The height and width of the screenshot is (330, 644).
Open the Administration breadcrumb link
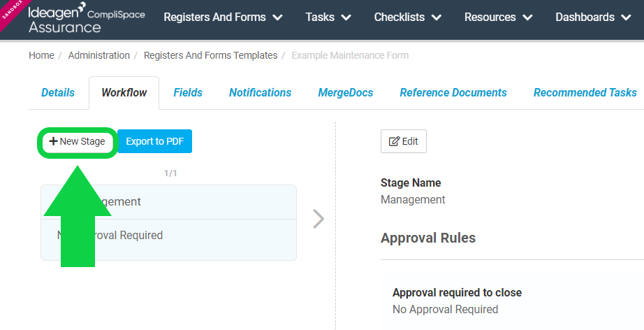pos(99,55)
